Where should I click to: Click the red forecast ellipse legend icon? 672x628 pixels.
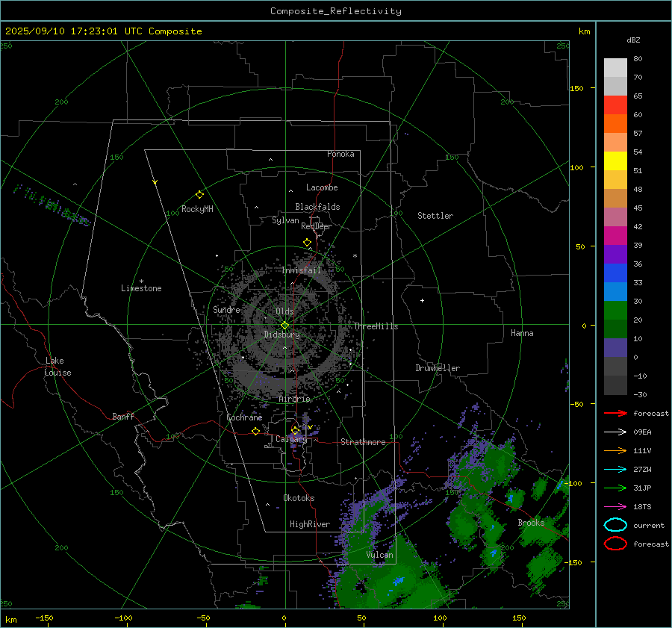click(615, 544)
